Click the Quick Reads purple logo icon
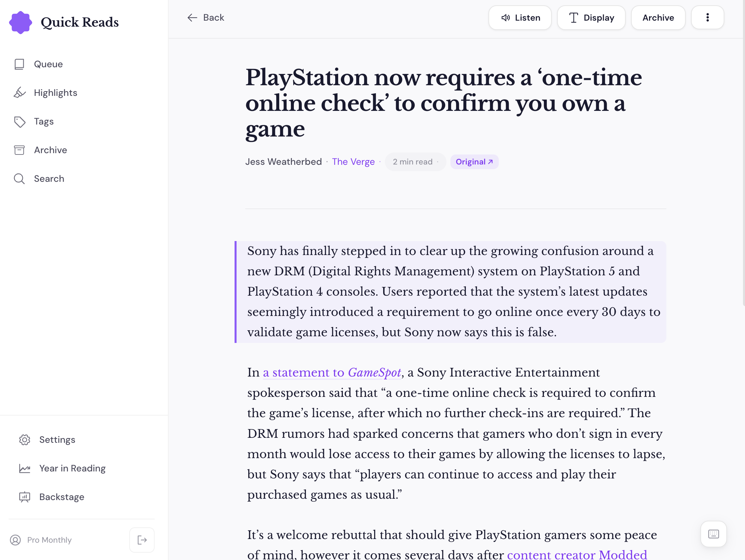 point(21,22)
